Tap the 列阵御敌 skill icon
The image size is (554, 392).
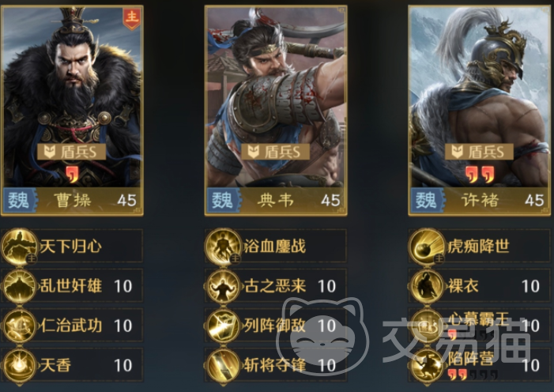tap(223, 326)
